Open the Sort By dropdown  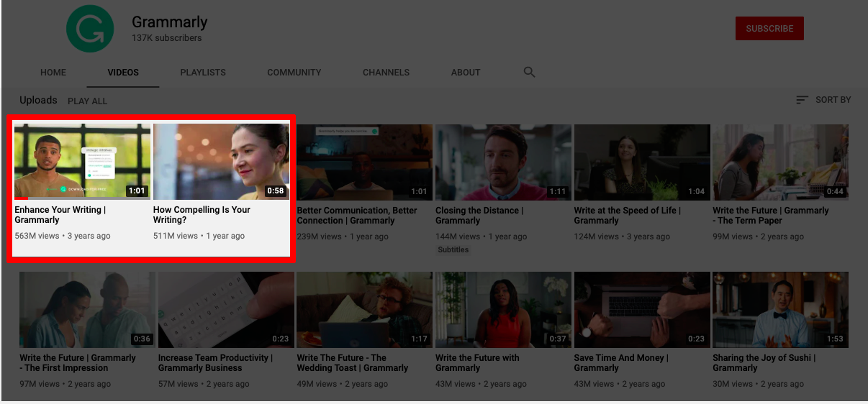tap(823, 100)
